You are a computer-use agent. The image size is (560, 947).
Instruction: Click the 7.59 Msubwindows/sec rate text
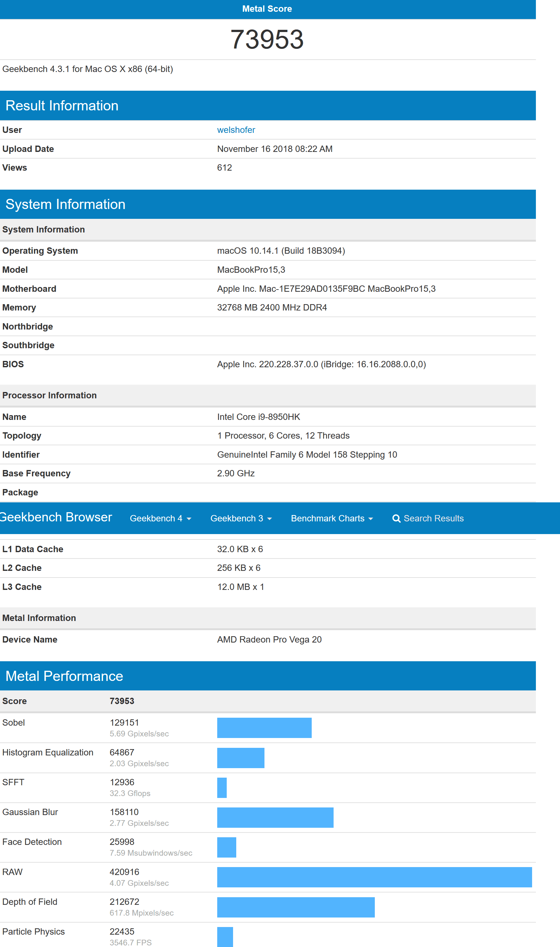point(151,853)
